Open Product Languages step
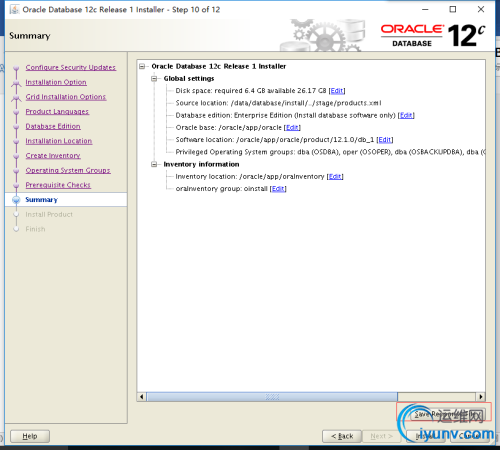 tap(57, 111)
